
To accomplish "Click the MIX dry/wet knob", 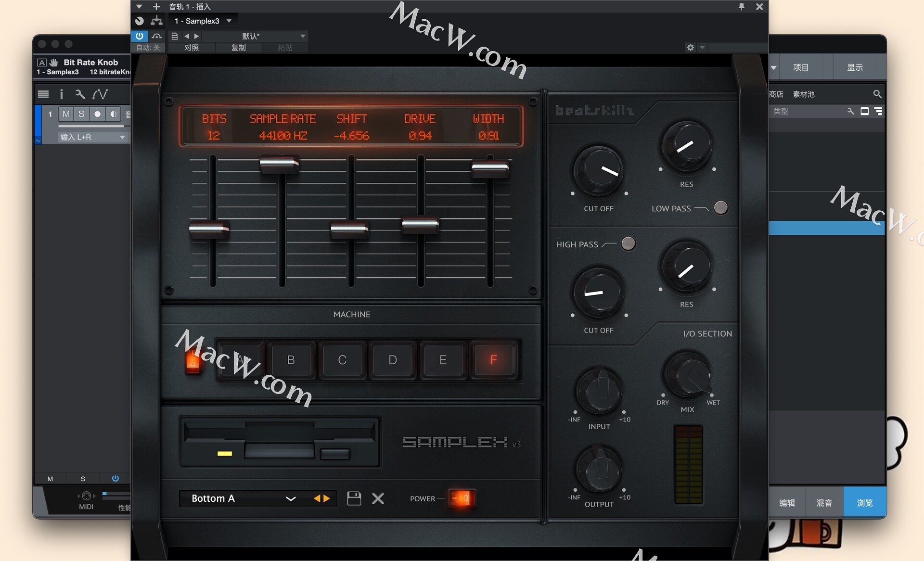I will click(x=687, y=375).
